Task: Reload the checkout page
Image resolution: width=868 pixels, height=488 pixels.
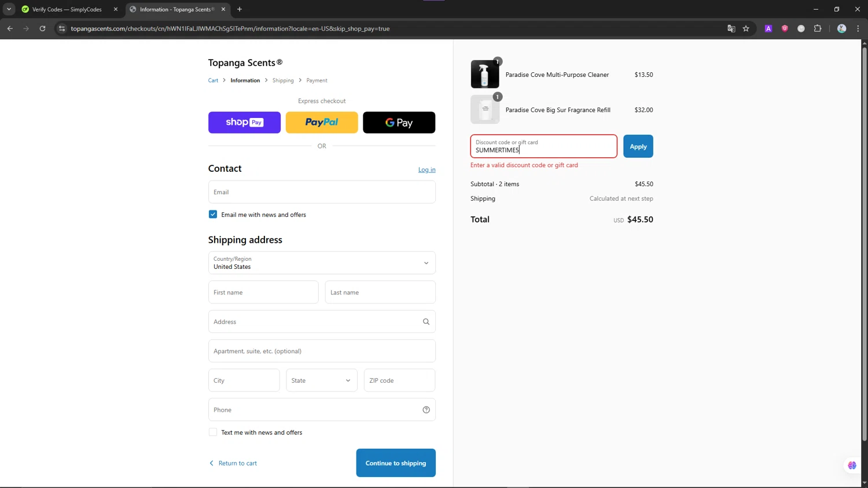Action: (42, 28)
